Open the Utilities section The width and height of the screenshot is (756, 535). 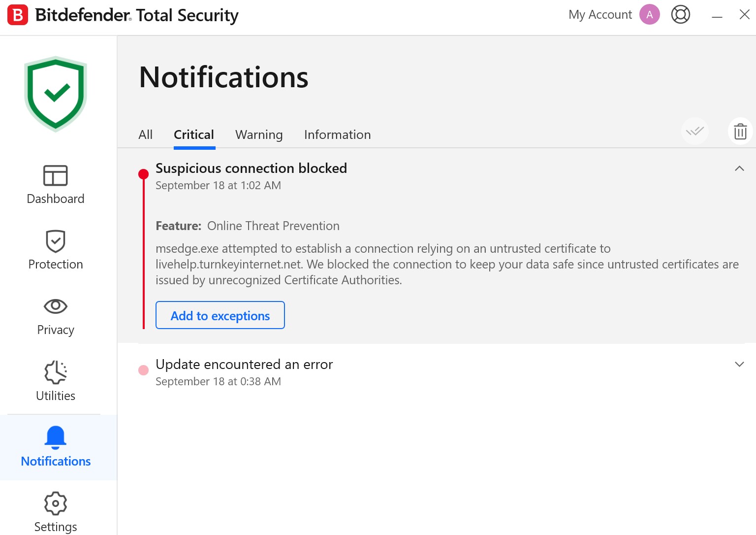pos(55,372)
